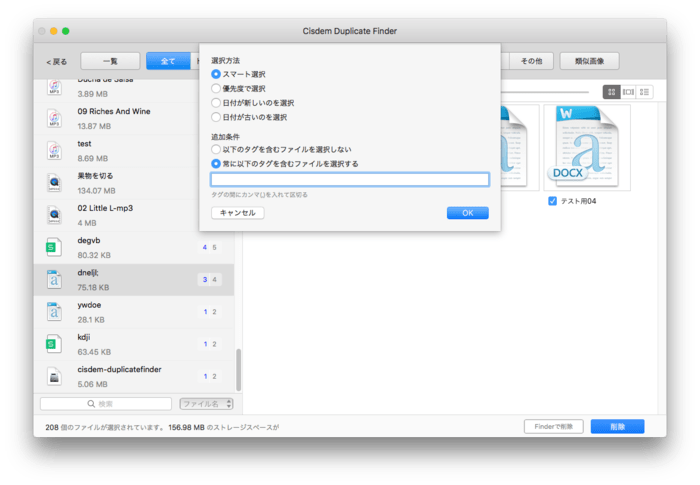This screenshot has width=700, height=485.
Task: Click the 4 5 count badge for degvb
Action: coord(209,247)
